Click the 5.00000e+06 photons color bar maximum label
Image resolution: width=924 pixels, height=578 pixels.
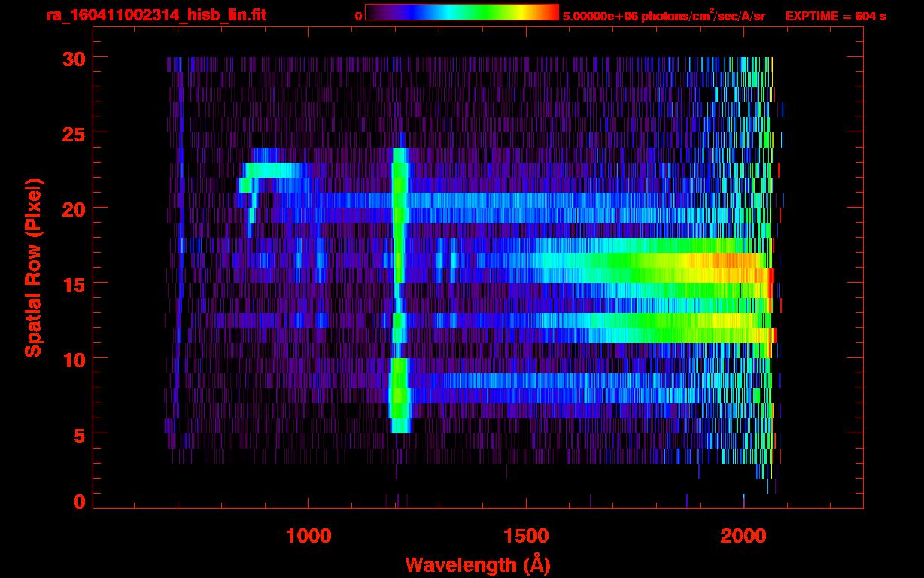pos(663,16)
